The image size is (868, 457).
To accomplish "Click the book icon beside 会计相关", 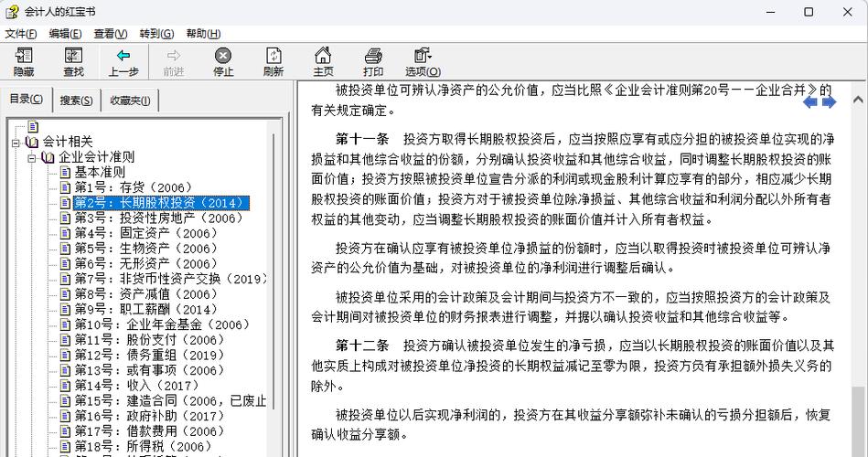I will (x=32, y=143).
